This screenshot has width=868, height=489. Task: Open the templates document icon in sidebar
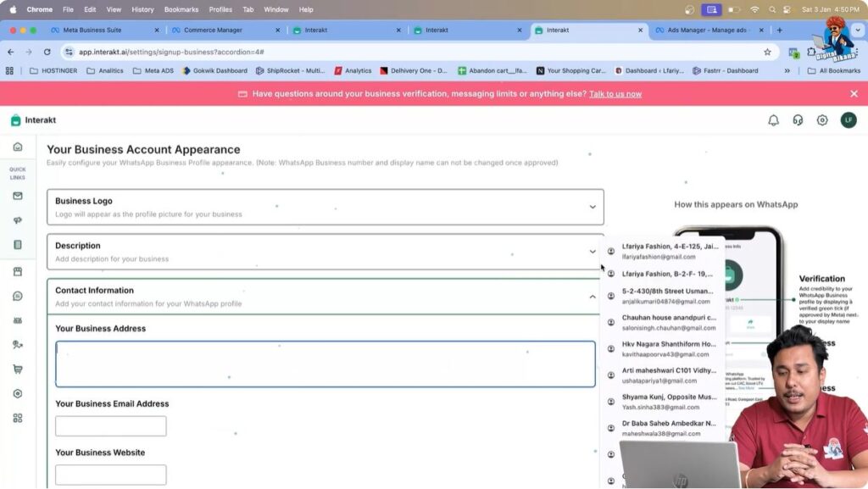(18, 244)
